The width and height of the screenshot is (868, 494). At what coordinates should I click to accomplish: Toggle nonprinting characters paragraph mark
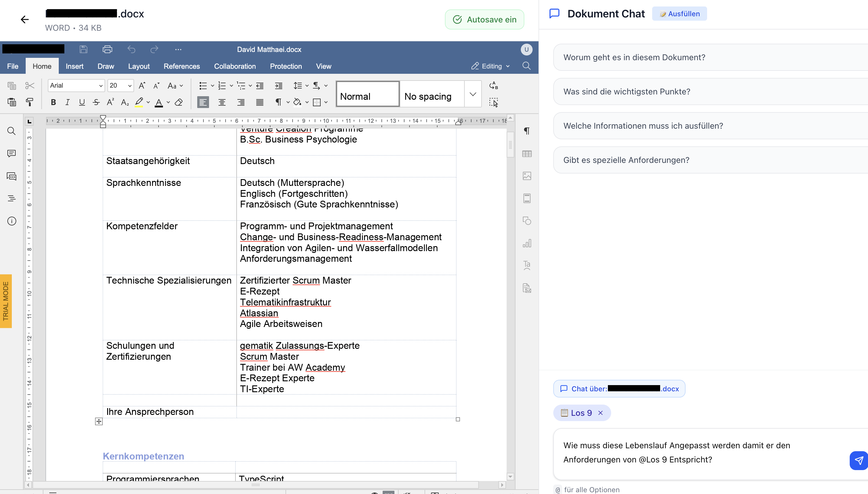tap(278, 102)
